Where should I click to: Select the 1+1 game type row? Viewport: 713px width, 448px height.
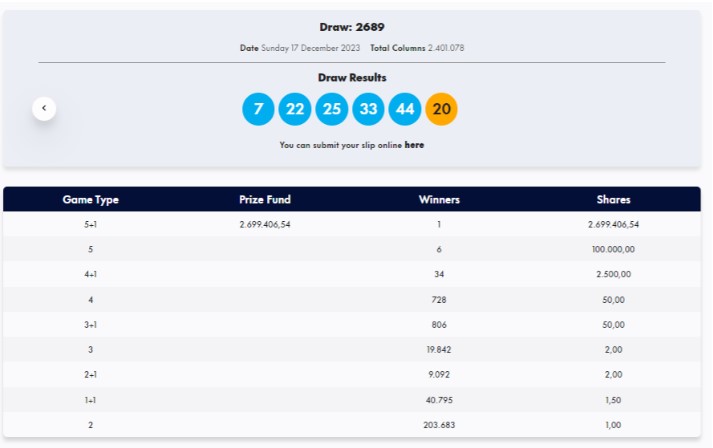coord(91,400)
